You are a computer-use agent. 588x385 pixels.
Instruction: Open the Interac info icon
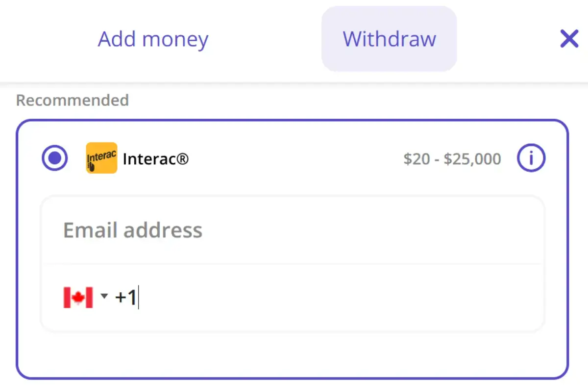tap(531, 158)
